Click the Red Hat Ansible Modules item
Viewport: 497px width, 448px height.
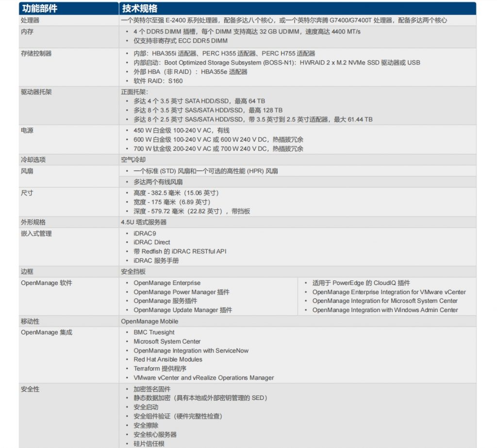tap(168, 360)
